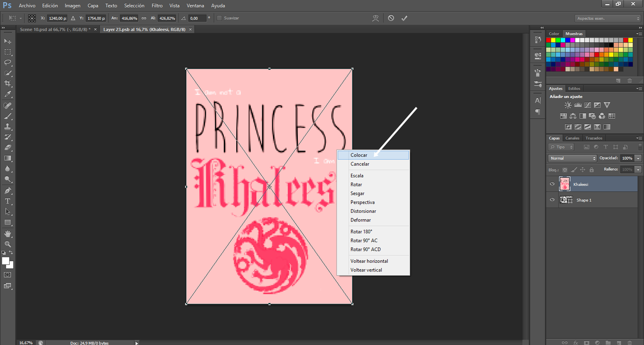This screenshot has height=345, width=644.
Task: Hide the Khaleesi layer visibility
Action: point(552,184)
